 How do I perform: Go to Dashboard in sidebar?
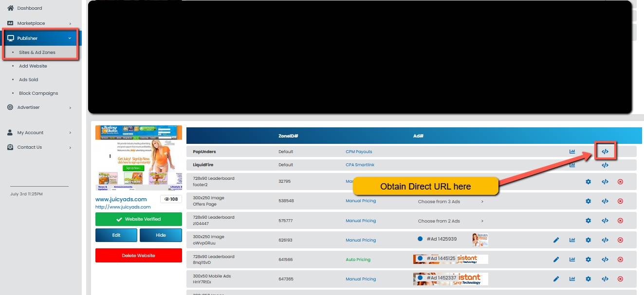click(30, 8)
